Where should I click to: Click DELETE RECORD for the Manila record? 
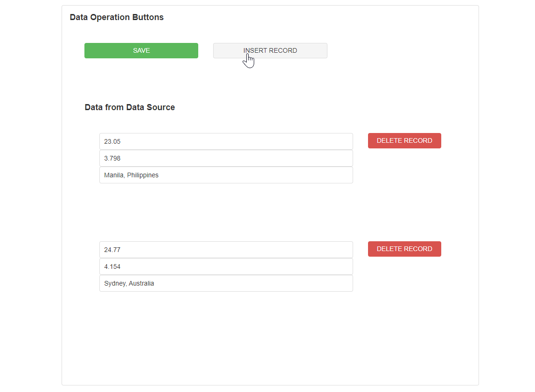[x=404, y=140]
